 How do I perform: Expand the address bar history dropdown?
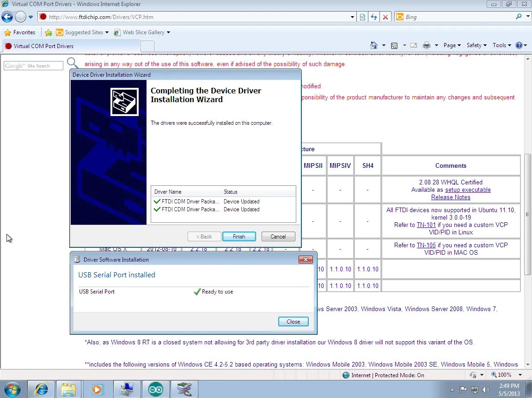tap(352, 17)
